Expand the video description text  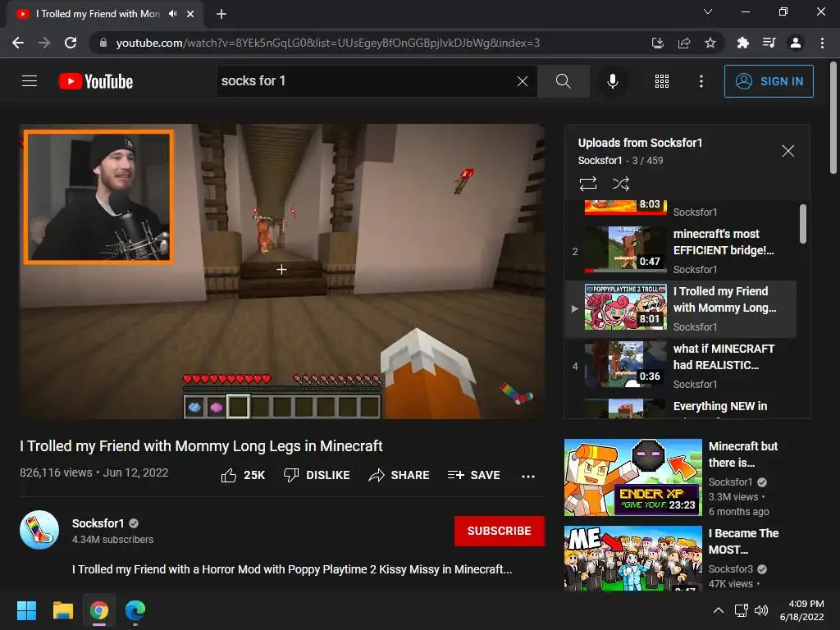(292, 569)
